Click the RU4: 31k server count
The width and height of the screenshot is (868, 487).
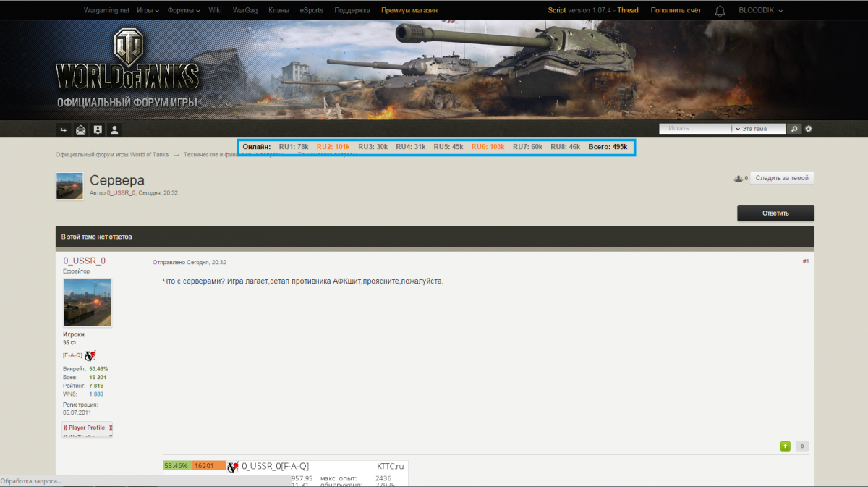[410, 147]
